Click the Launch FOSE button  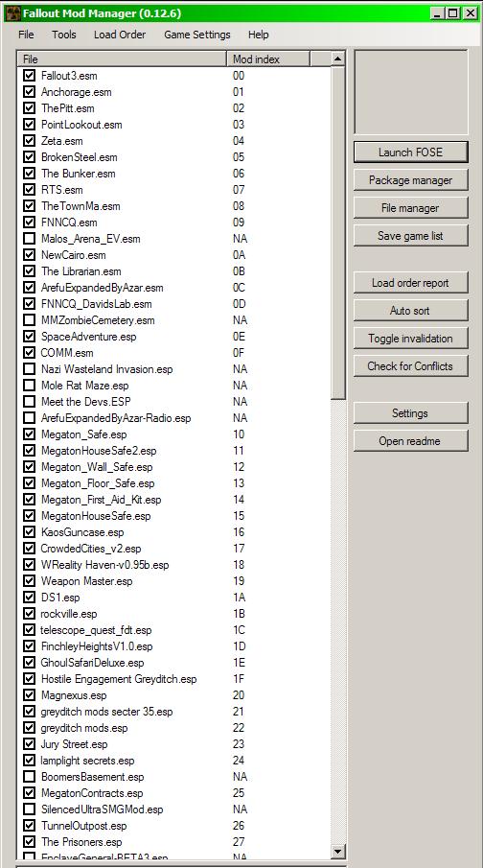[x=410, y=152]
